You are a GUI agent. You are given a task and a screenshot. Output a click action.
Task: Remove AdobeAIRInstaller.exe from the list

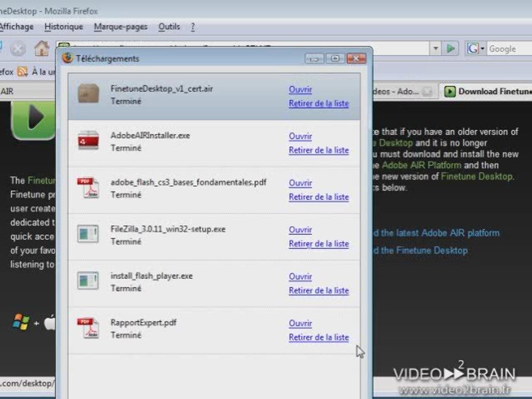pos(319,150)
